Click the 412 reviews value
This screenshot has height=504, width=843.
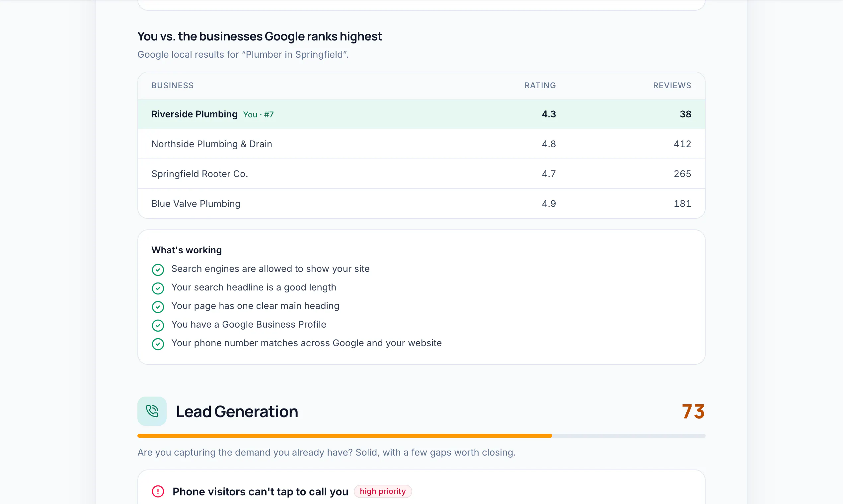pyautogui.click(x=682, y=144)
